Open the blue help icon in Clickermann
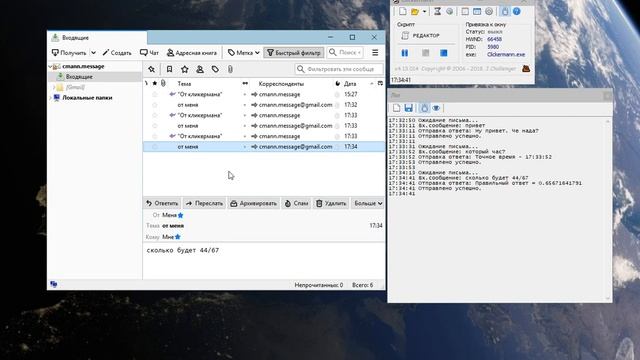This screenshot has width=640, height=360. click(x=517, y=11)
